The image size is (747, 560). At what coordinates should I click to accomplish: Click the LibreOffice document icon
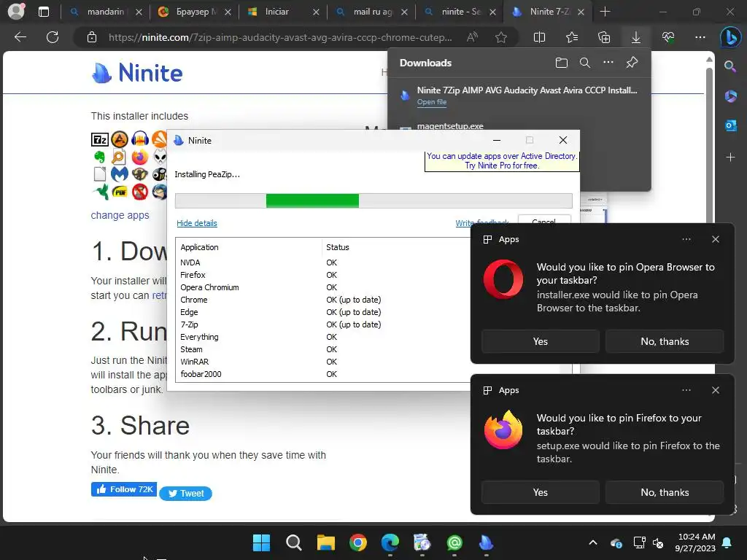(x=99, y=174)
